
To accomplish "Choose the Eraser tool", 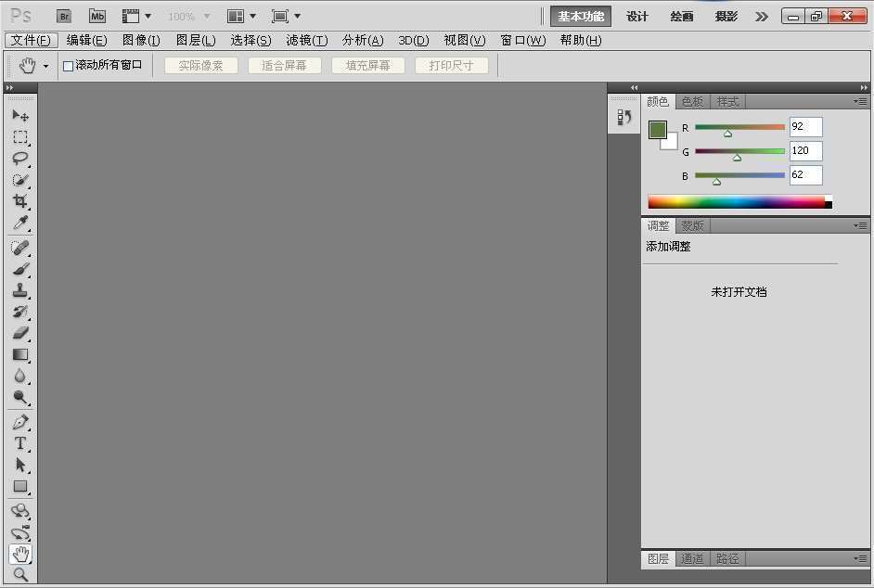I will click(20, 333).
